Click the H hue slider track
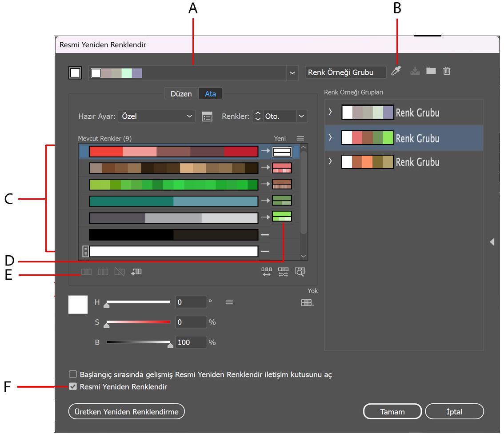Image resolution: width=504 pixels, height=438 pixels. tap(138, 301)
